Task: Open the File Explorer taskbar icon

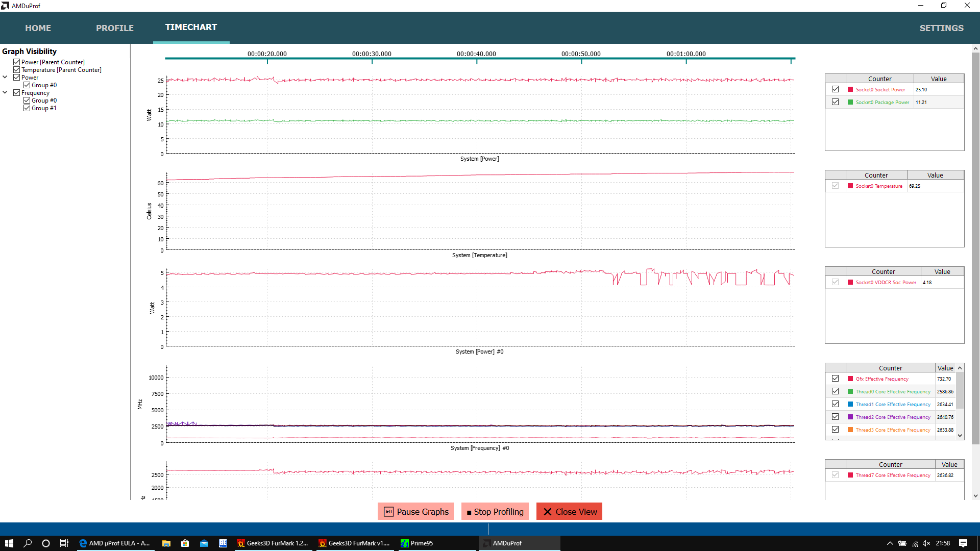Action: 166,543
